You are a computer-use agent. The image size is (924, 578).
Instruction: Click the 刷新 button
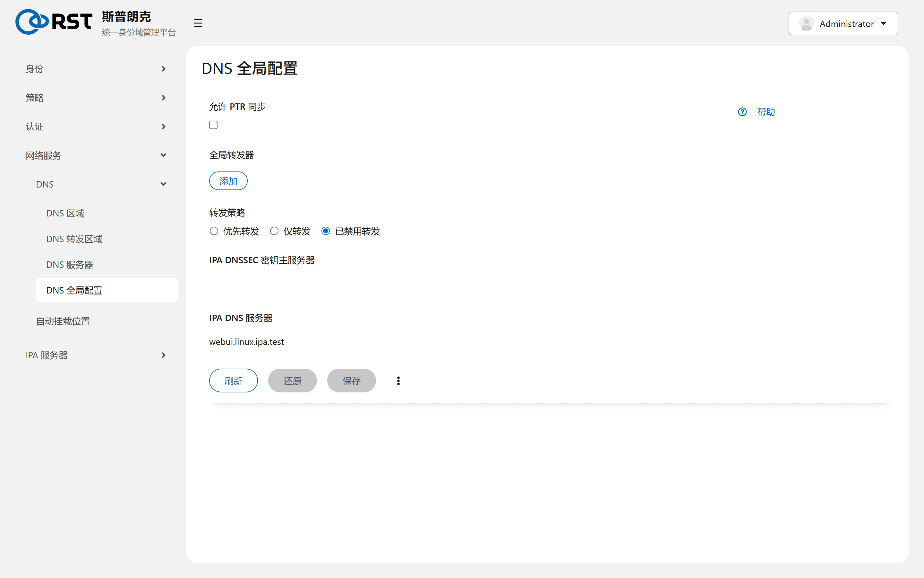click(x=233, y=381)
